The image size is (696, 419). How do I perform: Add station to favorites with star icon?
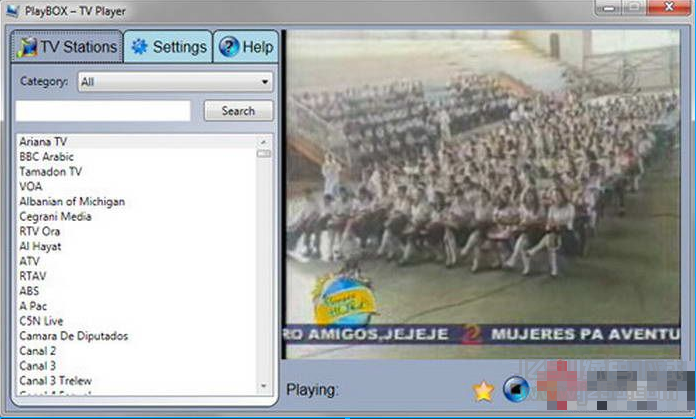click(x=483, y=391)
